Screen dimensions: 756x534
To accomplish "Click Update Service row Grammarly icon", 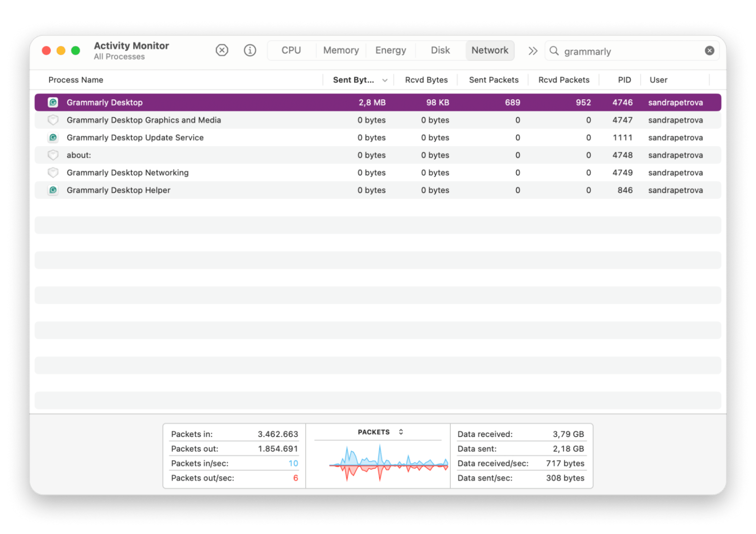I will coord(53,138).
